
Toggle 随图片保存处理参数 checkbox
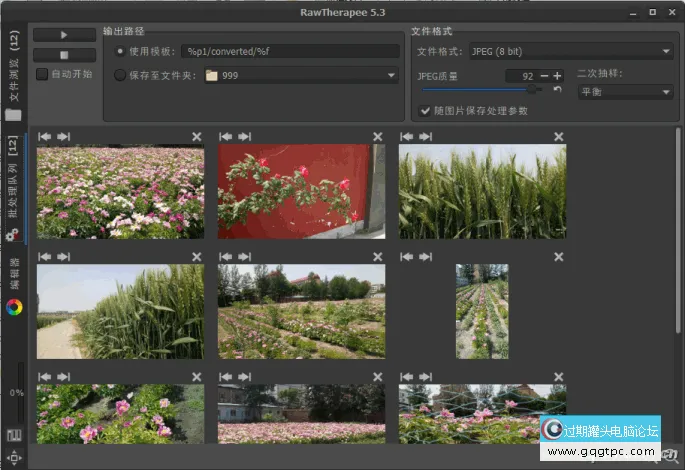coord(423,111)
